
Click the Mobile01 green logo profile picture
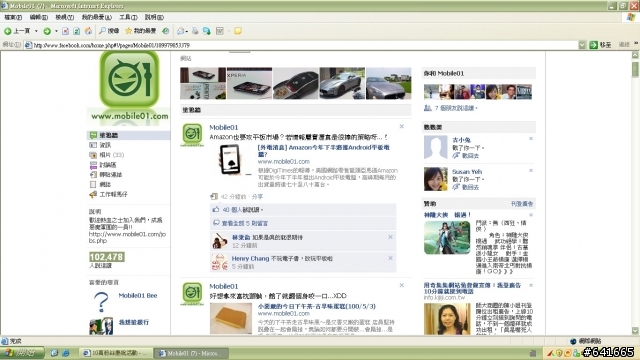click(x=129, y=80)
